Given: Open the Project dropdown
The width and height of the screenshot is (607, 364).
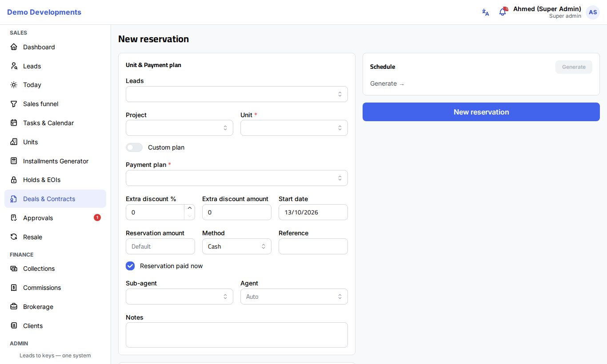Looking at the screenshot, I should 180,128.
